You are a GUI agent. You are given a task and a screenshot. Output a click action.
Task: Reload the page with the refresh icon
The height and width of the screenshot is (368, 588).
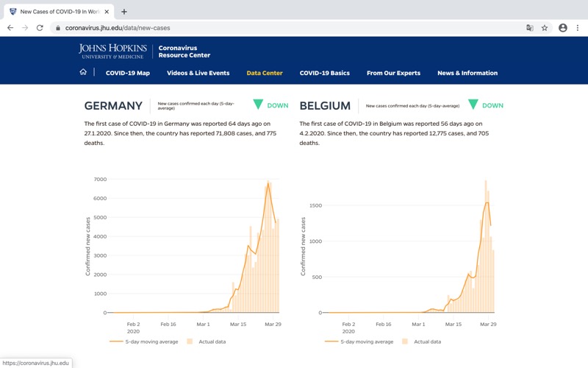[40, 28]
